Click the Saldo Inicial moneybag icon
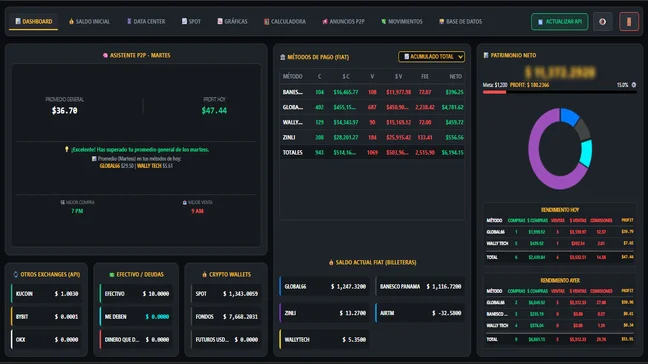The height and width of the screenshot is (364, 648). (x=71, y=21)
